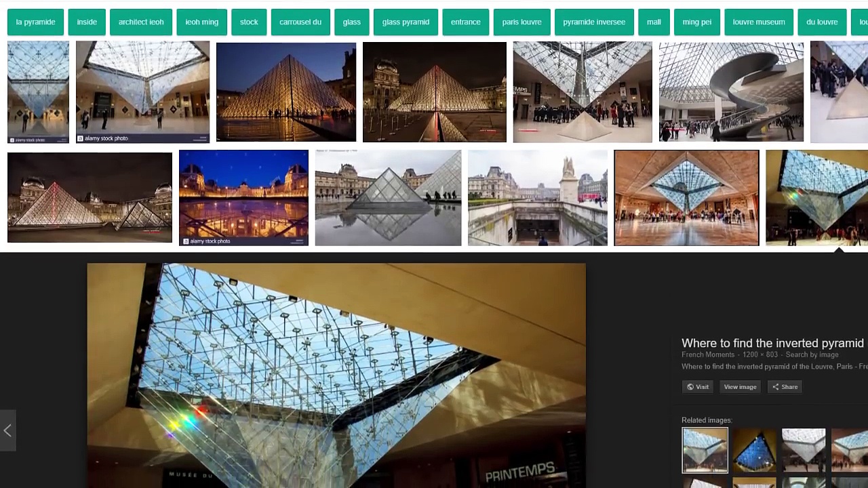Viewport: 868px width, 488px height.
Task: Click the large inverted pyramid preview image
Action: tap(336, 375)
